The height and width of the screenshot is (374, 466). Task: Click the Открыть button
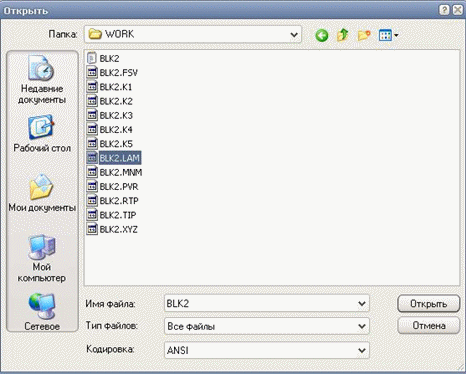(428, 304)
